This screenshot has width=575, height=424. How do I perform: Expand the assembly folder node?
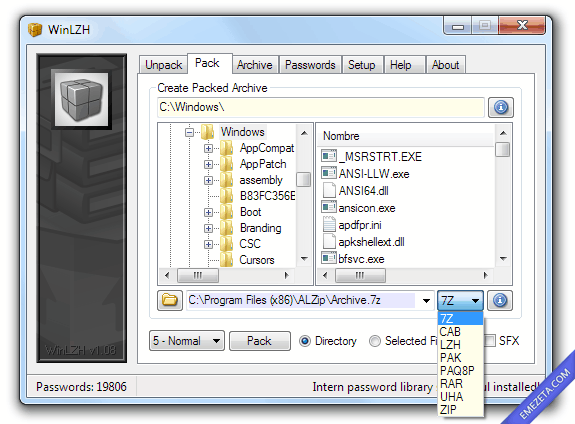208,180
